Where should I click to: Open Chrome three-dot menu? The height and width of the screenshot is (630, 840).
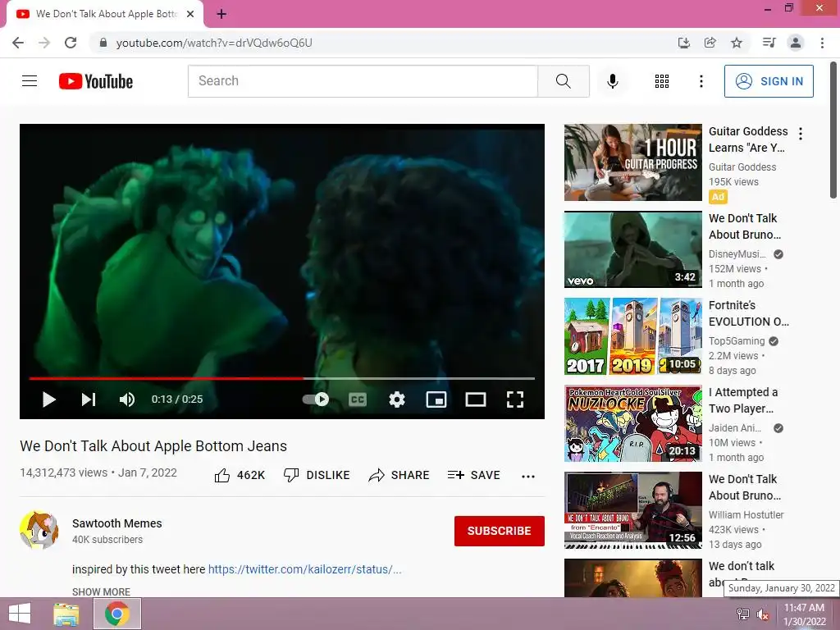[x=822, y=43]
